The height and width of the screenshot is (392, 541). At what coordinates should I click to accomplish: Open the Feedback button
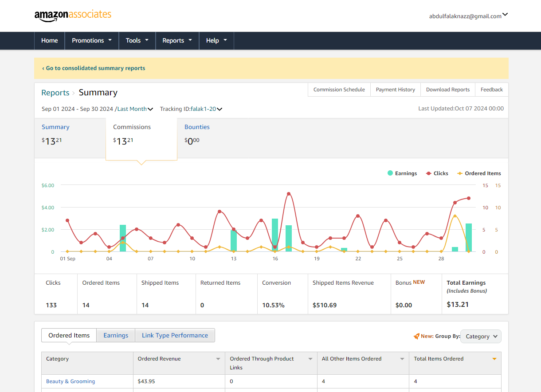tap(492, 90)
